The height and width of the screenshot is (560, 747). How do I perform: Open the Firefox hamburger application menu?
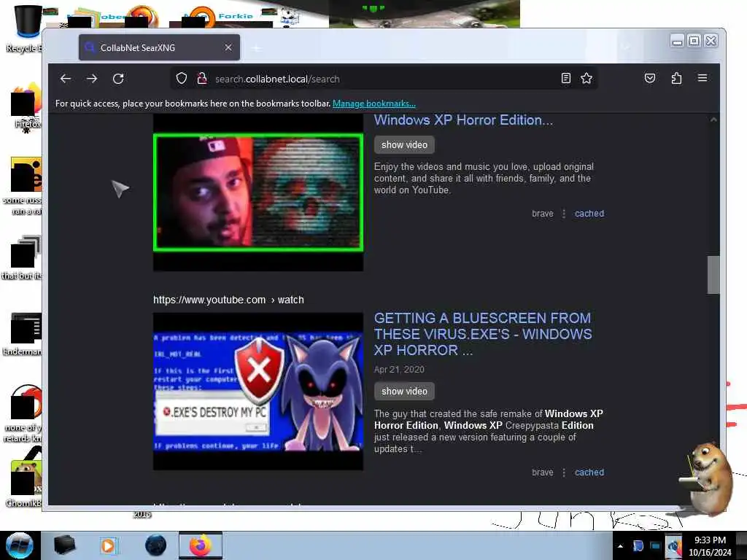[703, 78]
